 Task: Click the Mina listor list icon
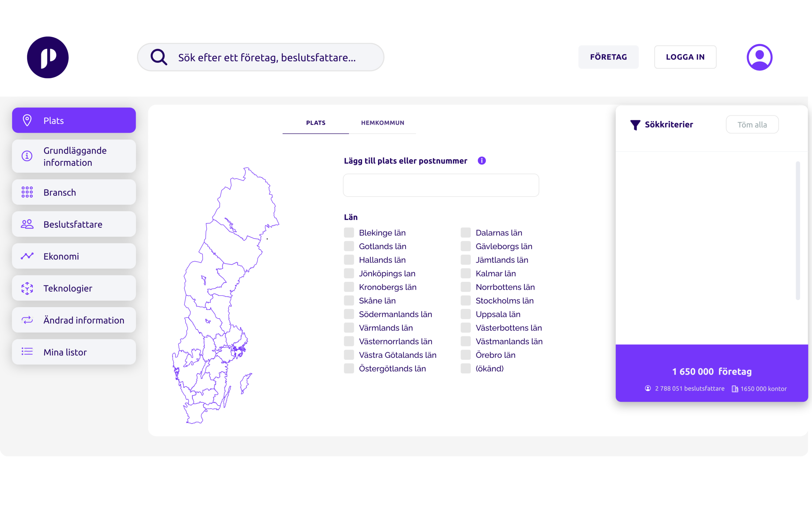(27, 352)
